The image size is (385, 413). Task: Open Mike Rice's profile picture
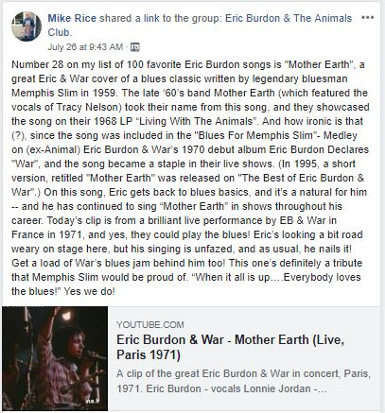[26, 26]
